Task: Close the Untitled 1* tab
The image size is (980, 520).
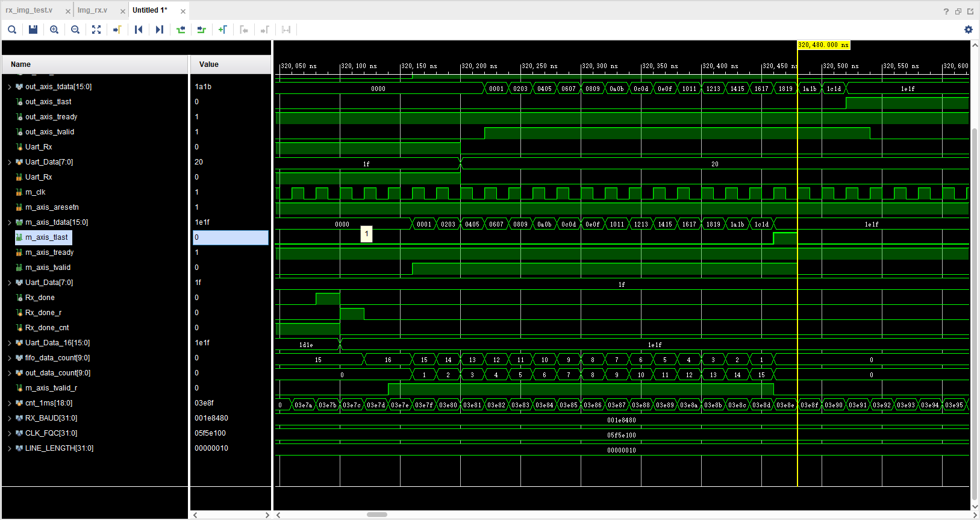Action: 183,11
